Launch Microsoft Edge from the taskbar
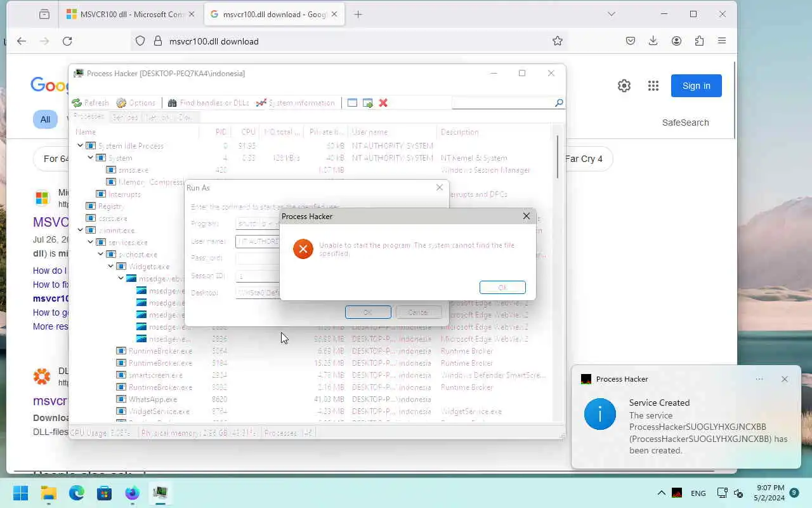The width and height of the screenshot is (812, 508). click(77, 493)
